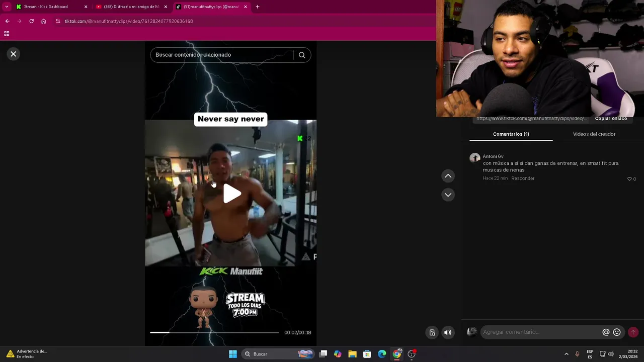Play the paused TikTok video
The width and height of the screenshot is (644, 362).
(x=231, y=194)
